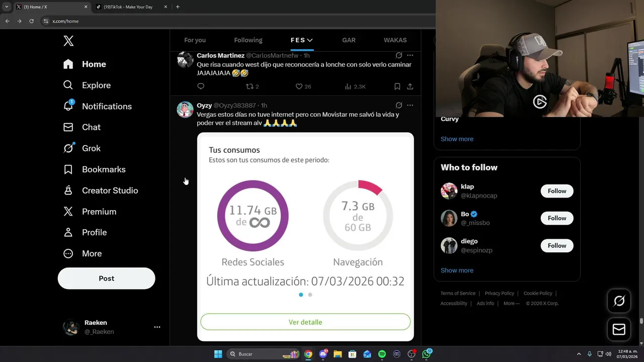Screen dimensions: 644x362
Task: Open Privacy Policy link
Action: point(500,293)
